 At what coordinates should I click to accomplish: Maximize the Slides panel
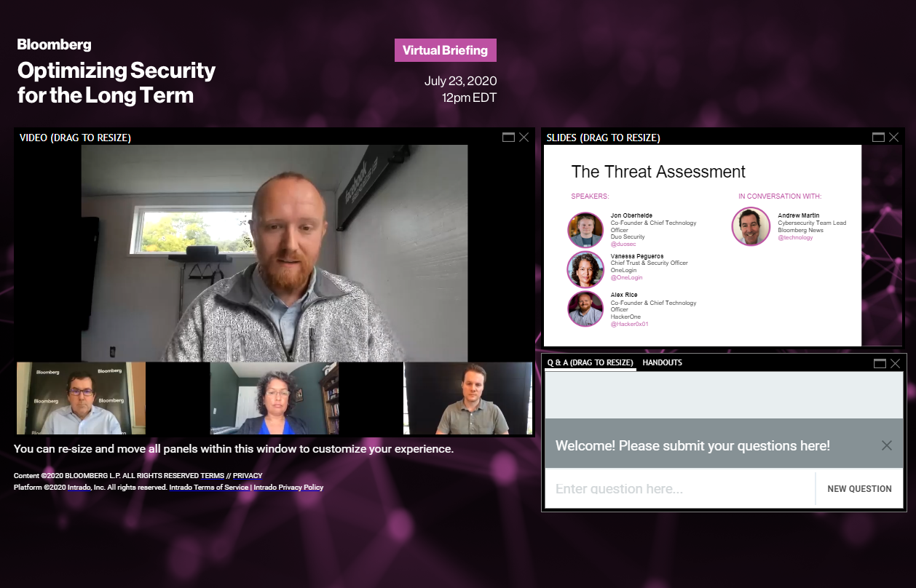[x=879, y=137]
